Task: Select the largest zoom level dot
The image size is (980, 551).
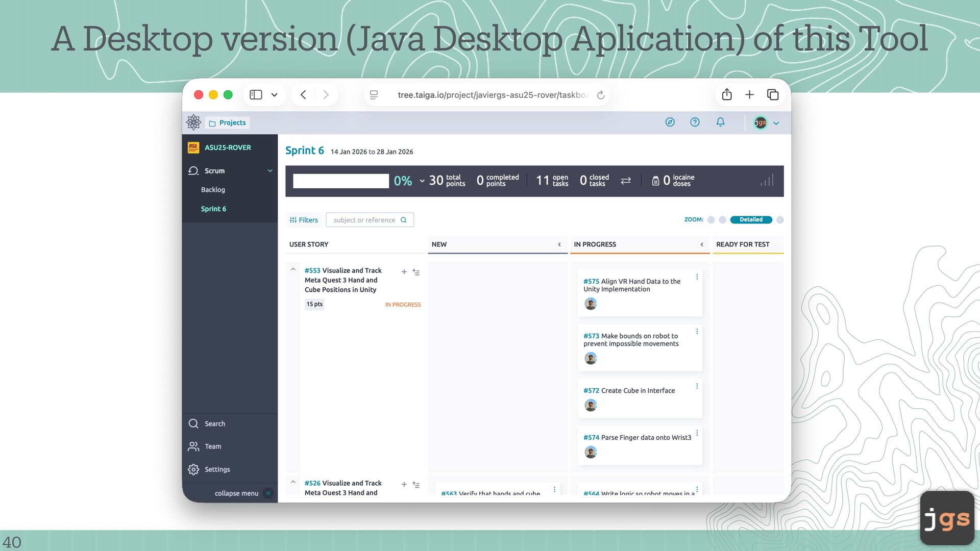Action: click(780, 220)
